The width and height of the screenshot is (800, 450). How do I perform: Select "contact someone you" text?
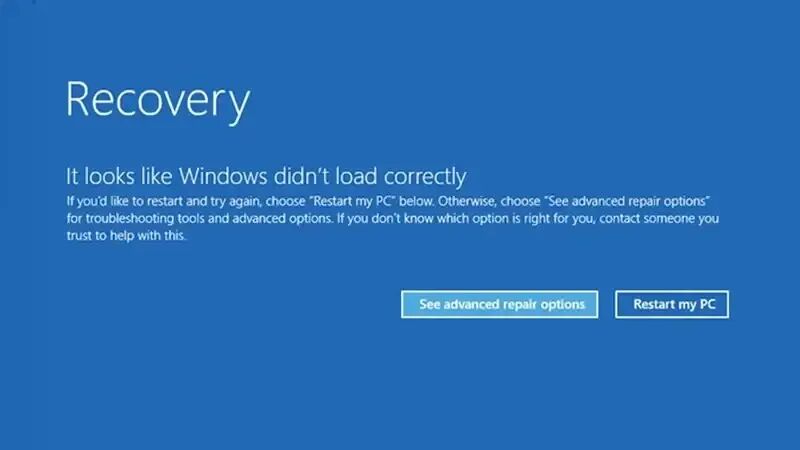click(x=659, y=219)
